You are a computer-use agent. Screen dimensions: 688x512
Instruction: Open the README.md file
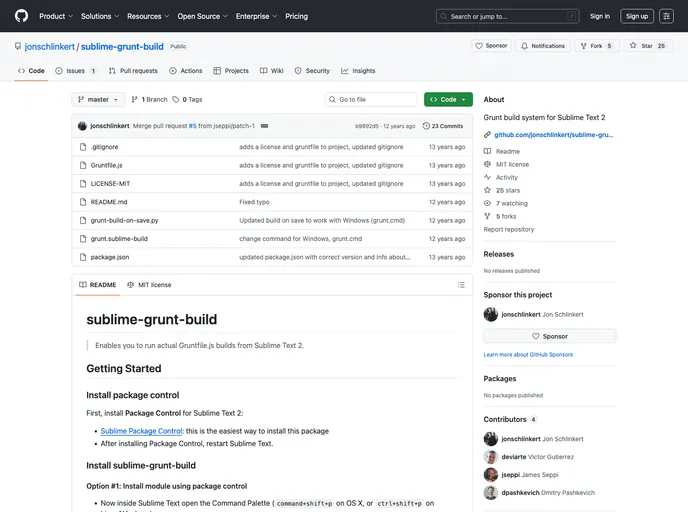tap(109, 202)
